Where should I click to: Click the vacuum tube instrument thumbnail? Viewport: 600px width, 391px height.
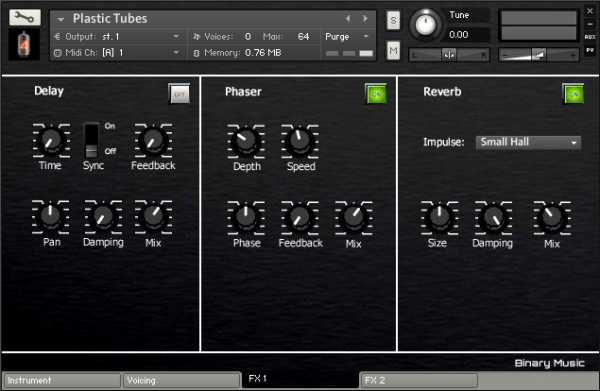pyautogui.click(x=24, y=45)
